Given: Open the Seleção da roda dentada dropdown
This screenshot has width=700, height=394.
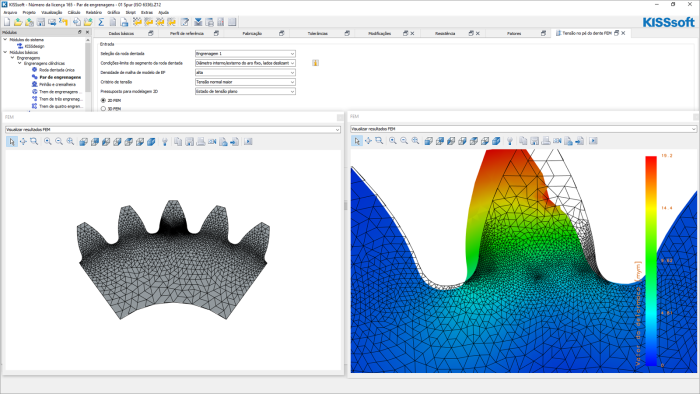Looking at the screenshot, I should click(245, 54).
